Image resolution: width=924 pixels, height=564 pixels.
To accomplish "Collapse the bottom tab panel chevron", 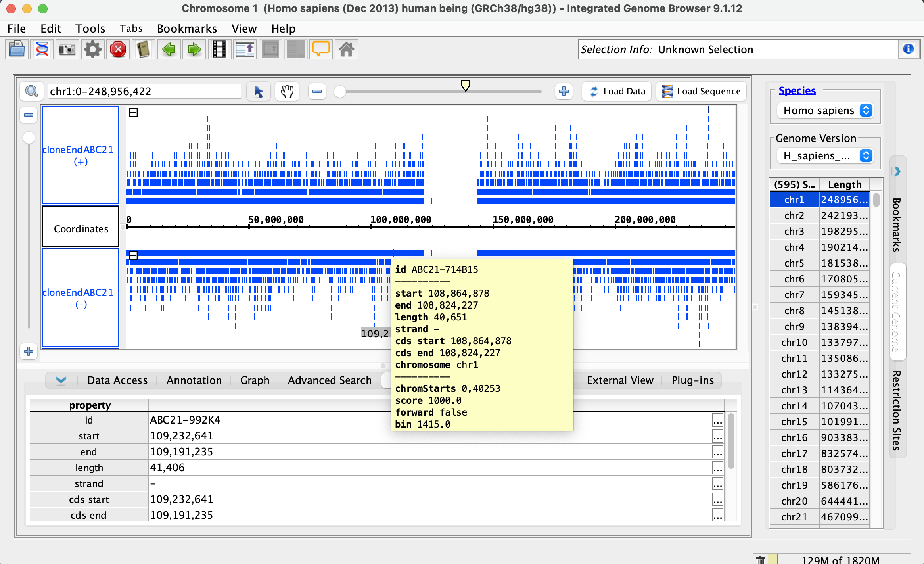I will (x=61, y=380).
